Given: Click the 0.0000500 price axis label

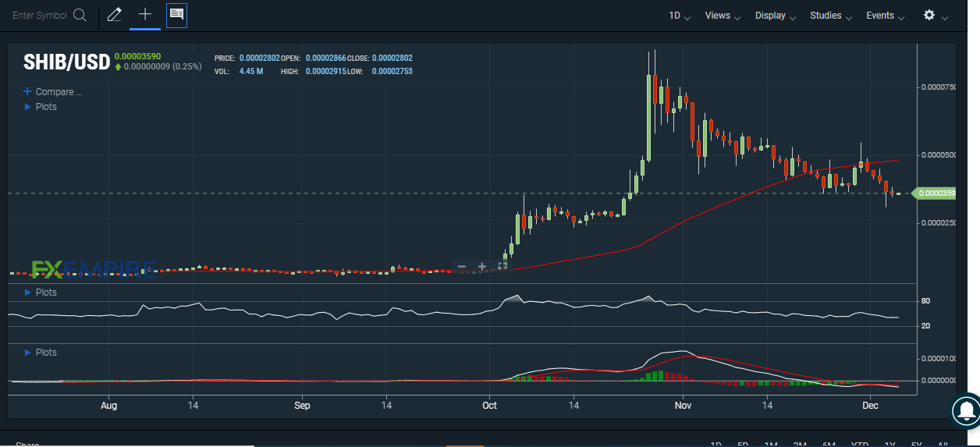Looking at the screenshot, I should pyautogui.click(x=939, y=155).
